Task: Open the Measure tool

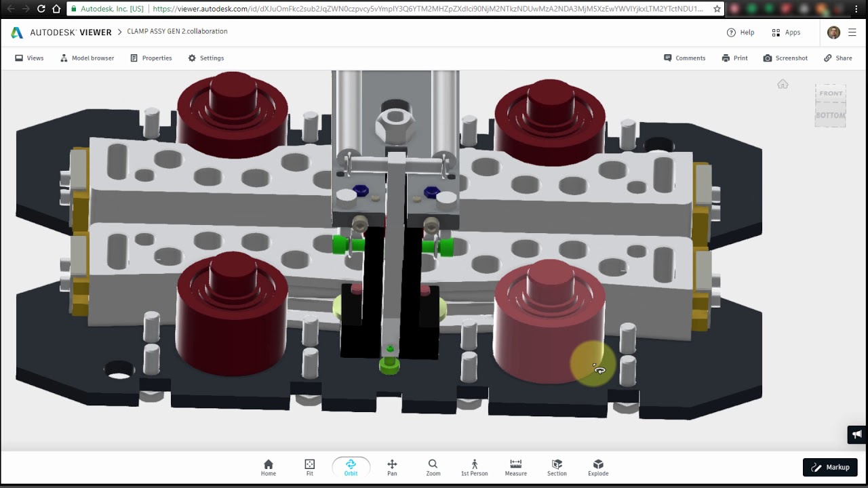Action: click(x=516, y=467)
